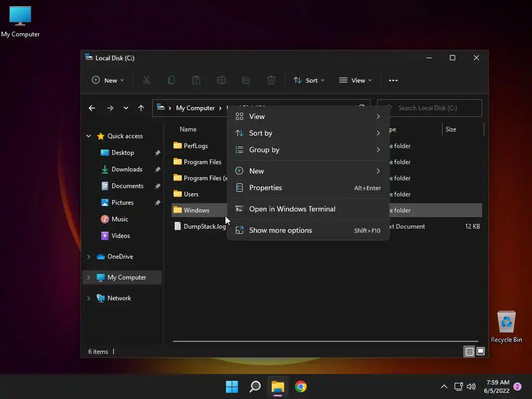The height and width of the screenshot is (399, 532).
Task: Click inside Search Local Disk (C:) field
Action: (430, 108)
